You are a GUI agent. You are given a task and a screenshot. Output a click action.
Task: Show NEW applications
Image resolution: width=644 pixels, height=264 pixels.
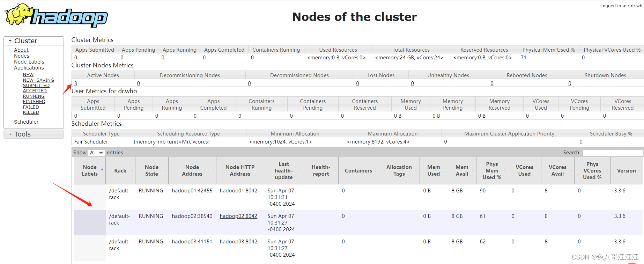[28, 75]
